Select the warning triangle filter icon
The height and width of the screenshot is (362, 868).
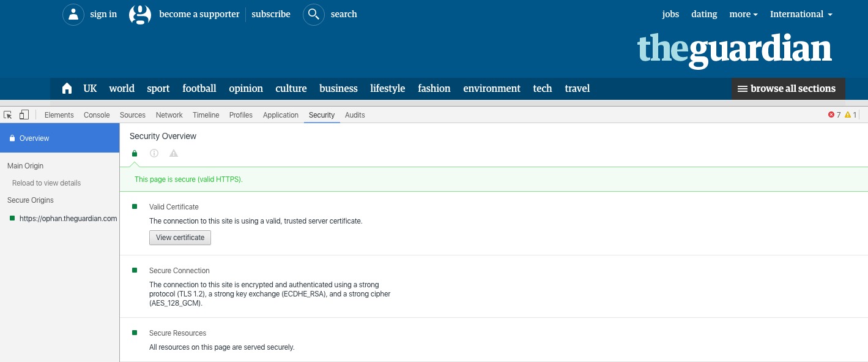(174, 153)
